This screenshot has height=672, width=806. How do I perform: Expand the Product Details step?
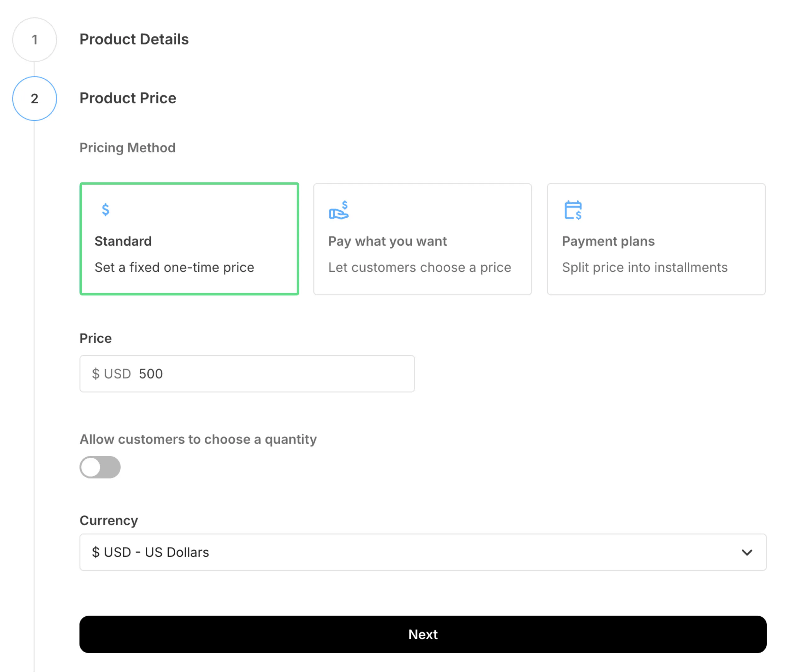click(134, 40)
